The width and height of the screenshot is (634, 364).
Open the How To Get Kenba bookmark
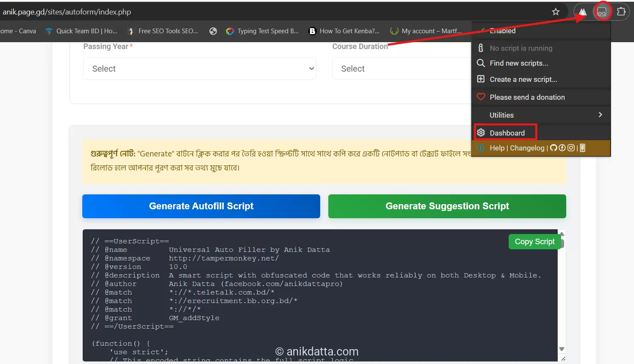(344, 31)
